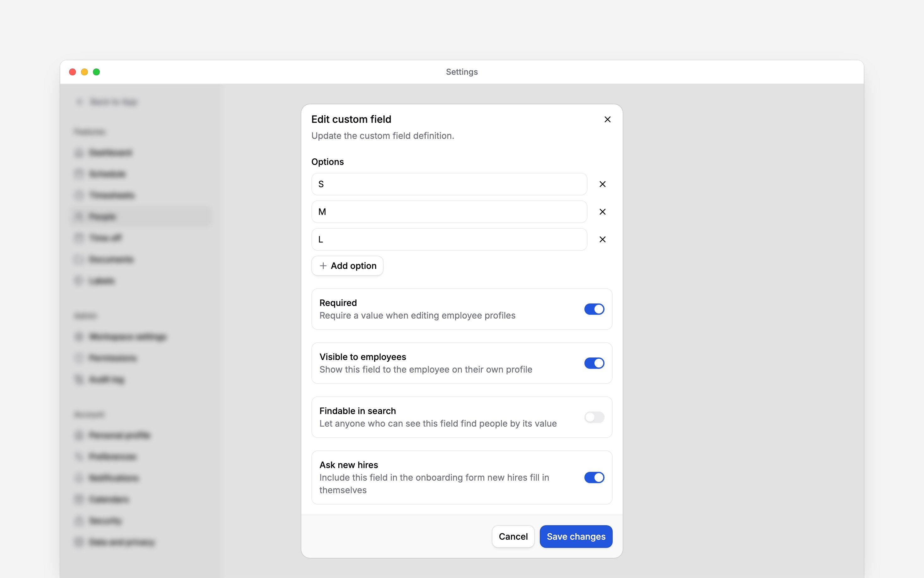
Task: Turn off Visible to employees
Action: (594, 363)
